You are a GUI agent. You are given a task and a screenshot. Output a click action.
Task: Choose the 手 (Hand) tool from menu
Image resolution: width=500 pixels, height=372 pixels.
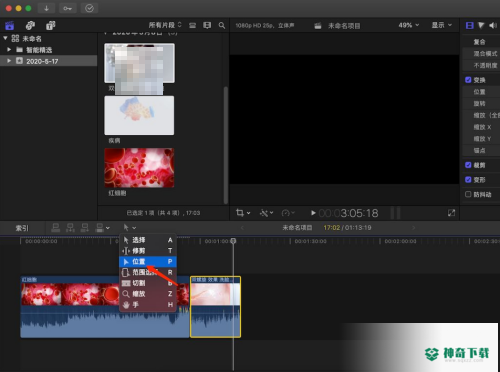[x=148, y=305]
